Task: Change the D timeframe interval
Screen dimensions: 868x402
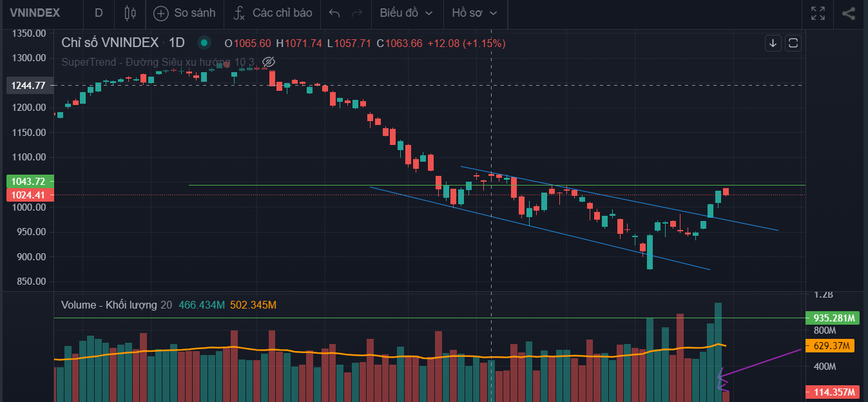Action: [98, 13]
